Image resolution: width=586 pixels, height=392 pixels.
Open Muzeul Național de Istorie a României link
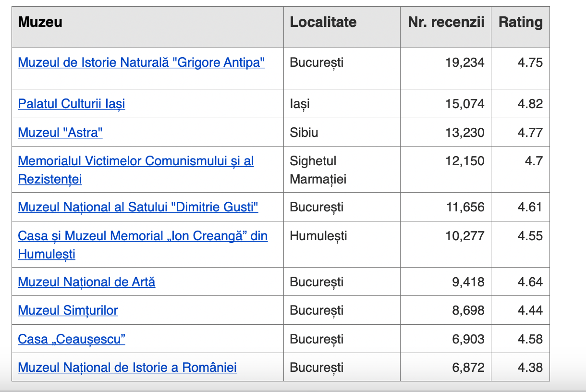[127, 367]
